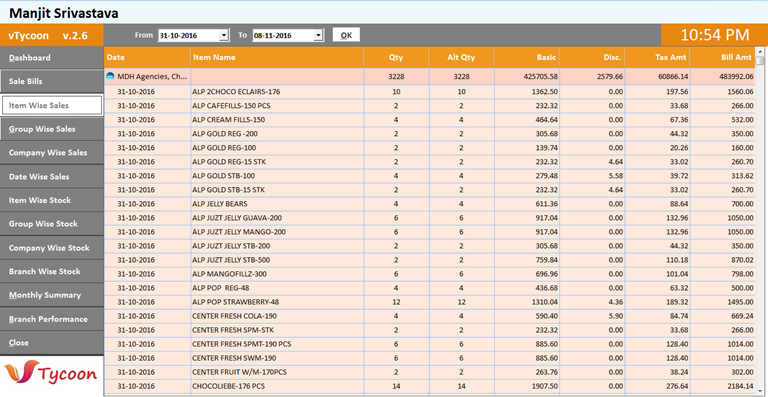The height and width of the screenshot is (397, 768).
Task: Select Item Wise Sales in sidebar
Action: click(52, 105)
